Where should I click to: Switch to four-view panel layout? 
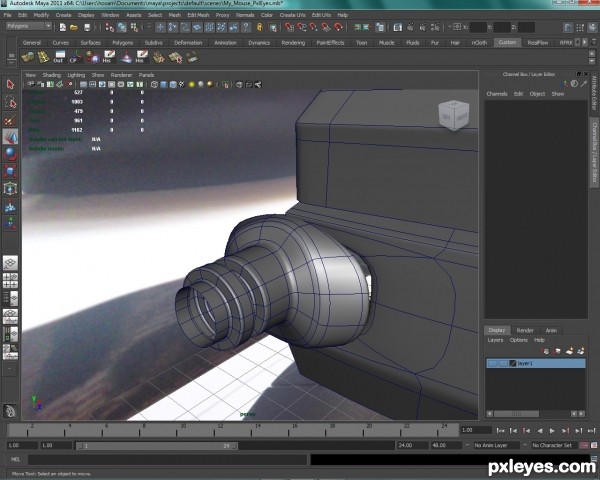[x=10, y=281]
